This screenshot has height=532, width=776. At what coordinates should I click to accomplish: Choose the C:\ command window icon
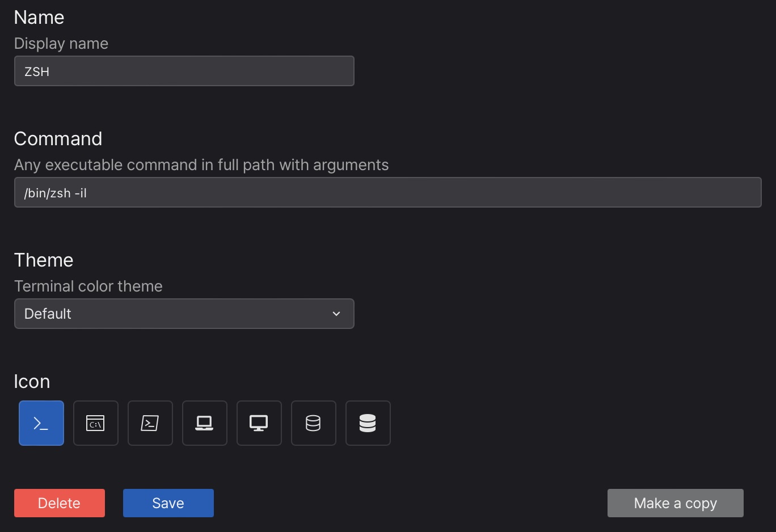pos(96,423)
